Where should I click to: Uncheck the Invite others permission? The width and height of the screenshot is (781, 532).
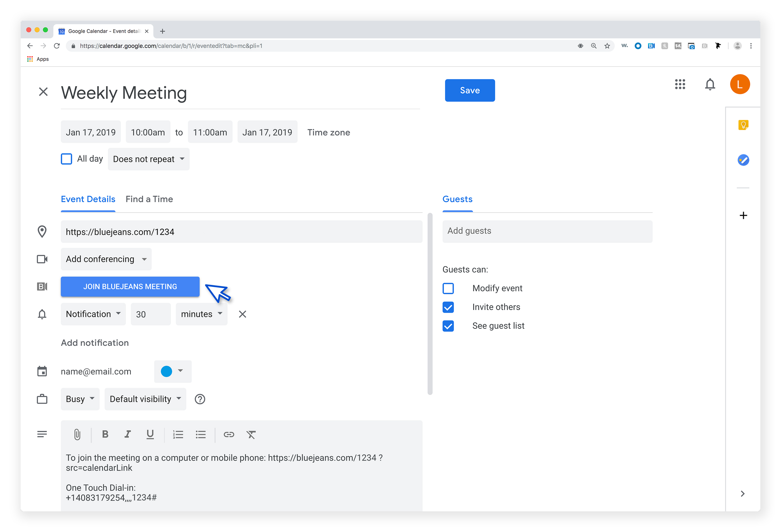(x=448, y=307)
